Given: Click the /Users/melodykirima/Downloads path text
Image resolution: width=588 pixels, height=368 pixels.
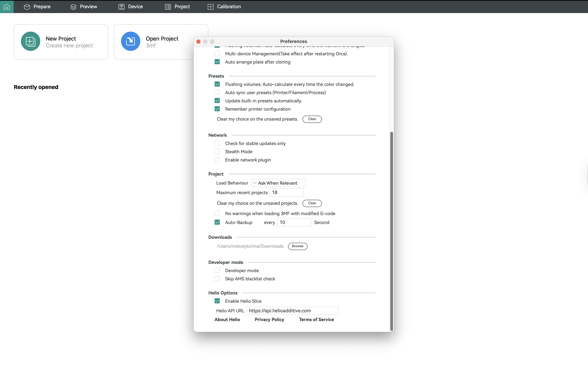Looking at the screenshot, I should pyautogui.click(x=250, y=246).
